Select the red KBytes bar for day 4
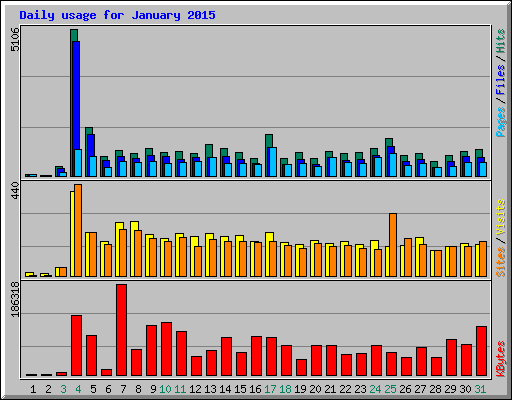512x400 pixels. click(x=76, y=346)
